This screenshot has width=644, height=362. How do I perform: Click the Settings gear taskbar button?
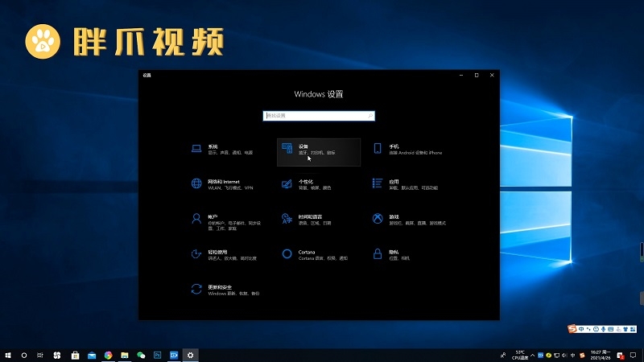pos(190,356)
